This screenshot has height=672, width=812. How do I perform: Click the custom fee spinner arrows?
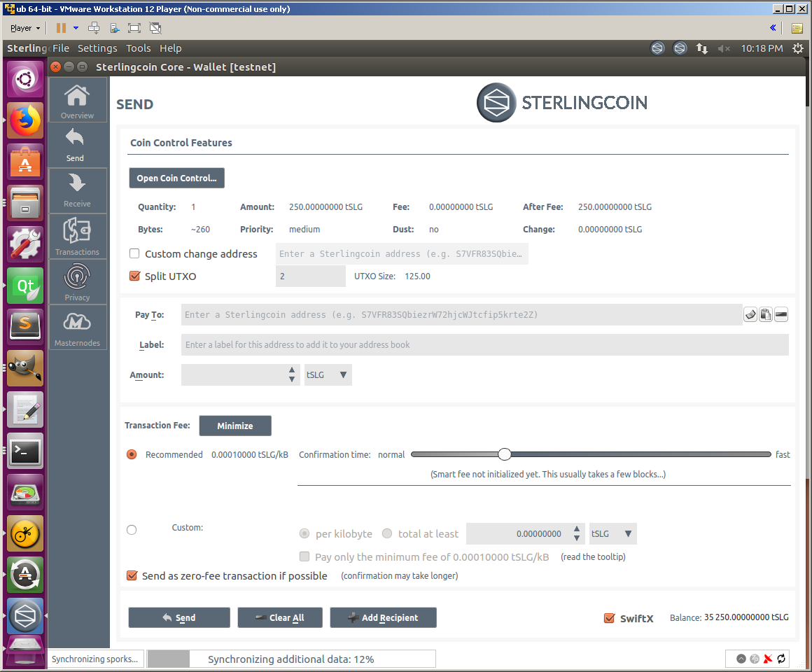[x=576, y=534]
